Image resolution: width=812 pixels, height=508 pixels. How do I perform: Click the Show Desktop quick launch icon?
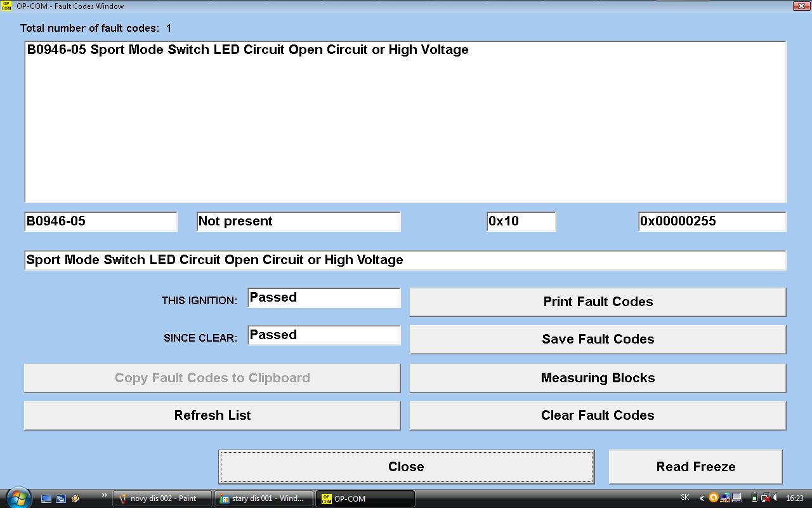(x=46, y=498)
